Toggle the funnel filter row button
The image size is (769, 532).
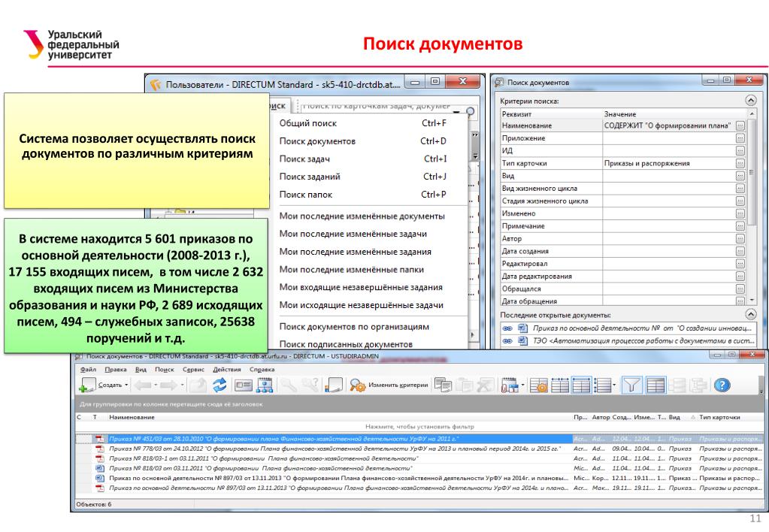click(x=631, y=385)
